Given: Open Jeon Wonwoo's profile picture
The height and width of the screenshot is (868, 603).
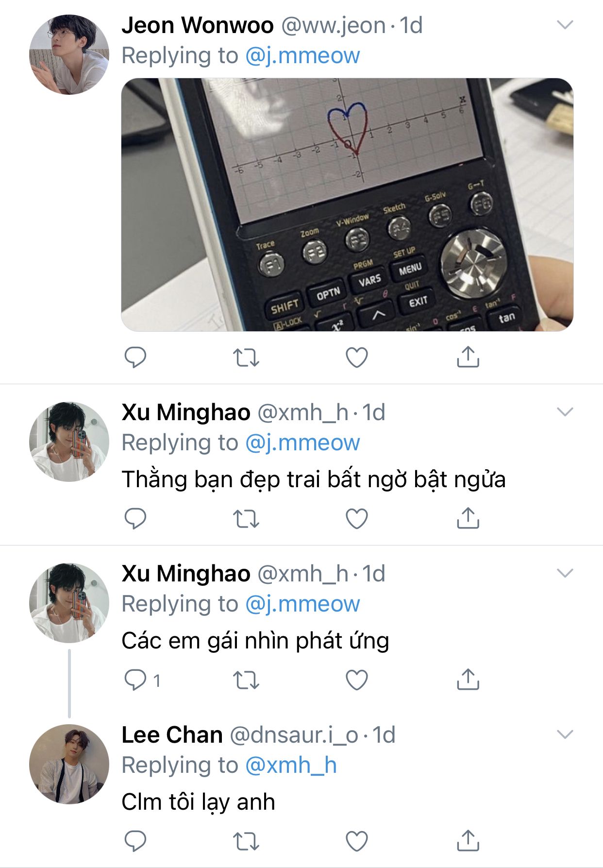Looking at the screenshot, I should (x=69, y=54).
